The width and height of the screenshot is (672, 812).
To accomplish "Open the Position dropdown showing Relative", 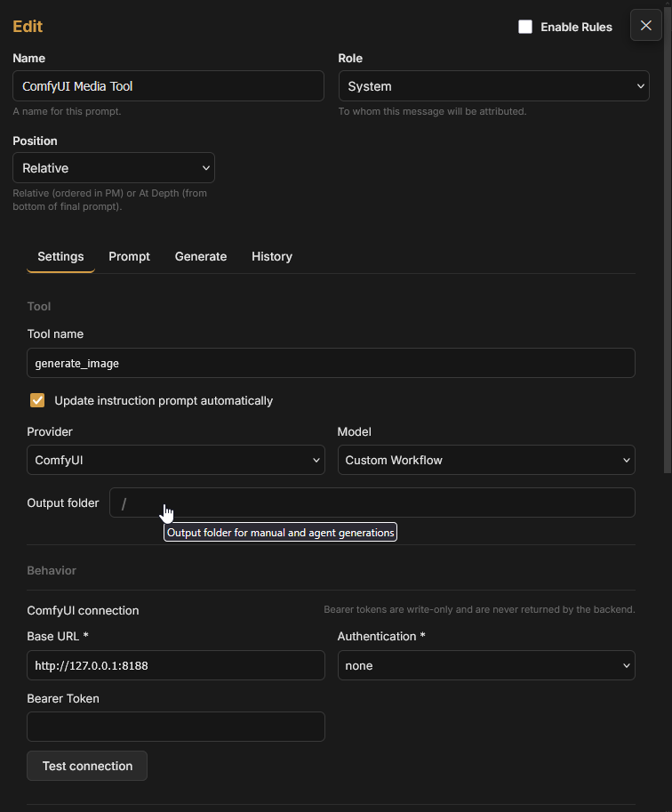I will 114,168.
